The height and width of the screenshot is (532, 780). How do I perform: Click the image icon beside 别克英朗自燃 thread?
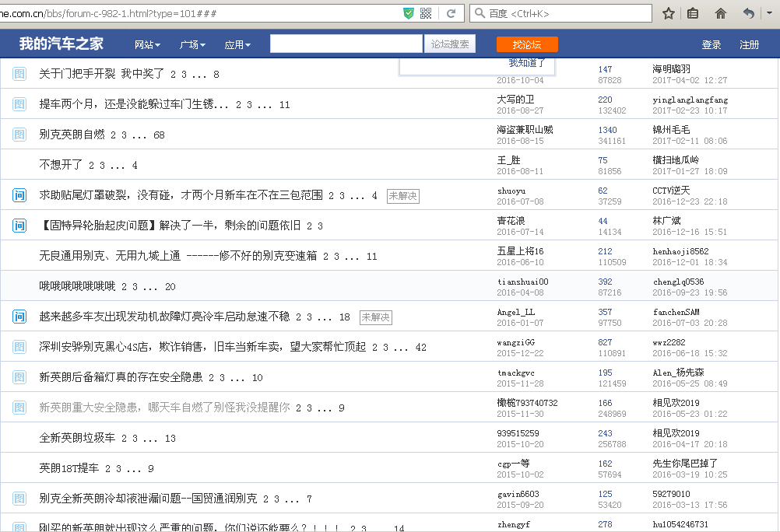[19, 135]
